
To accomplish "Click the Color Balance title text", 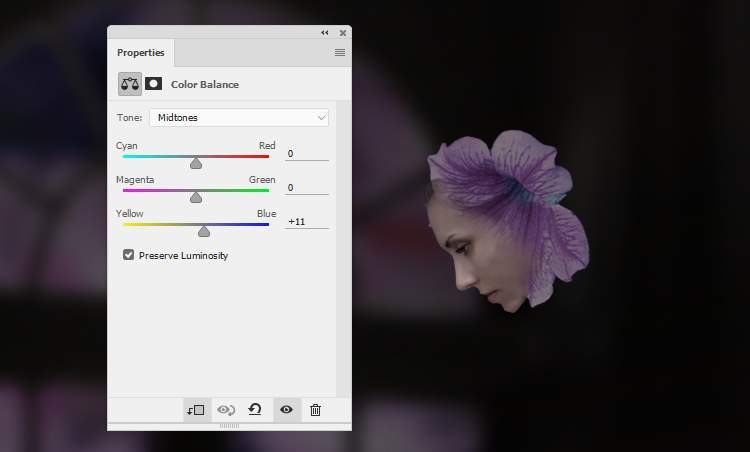I will (x=205, y=85).
